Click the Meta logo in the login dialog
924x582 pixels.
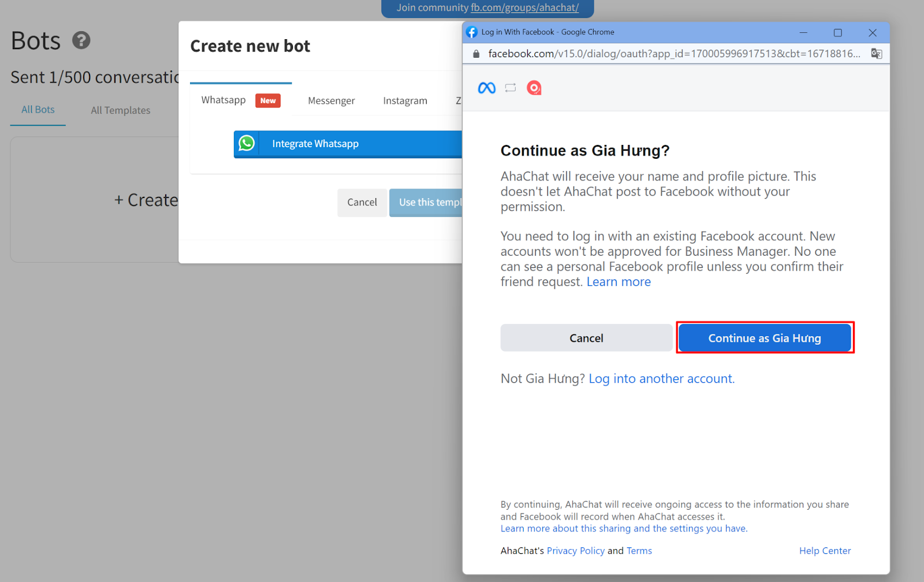pyautogui.click(x=487, y=88)
